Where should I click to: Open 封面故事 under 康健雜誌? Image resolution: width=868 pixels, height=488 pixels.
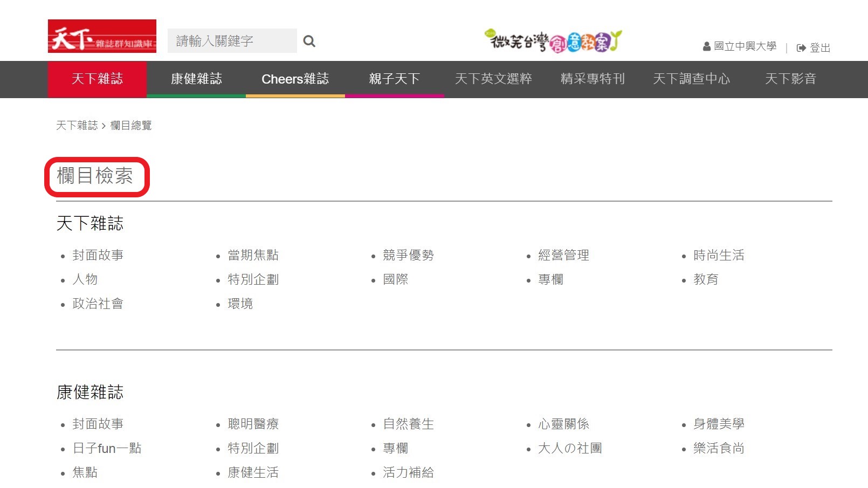(98, 424)
